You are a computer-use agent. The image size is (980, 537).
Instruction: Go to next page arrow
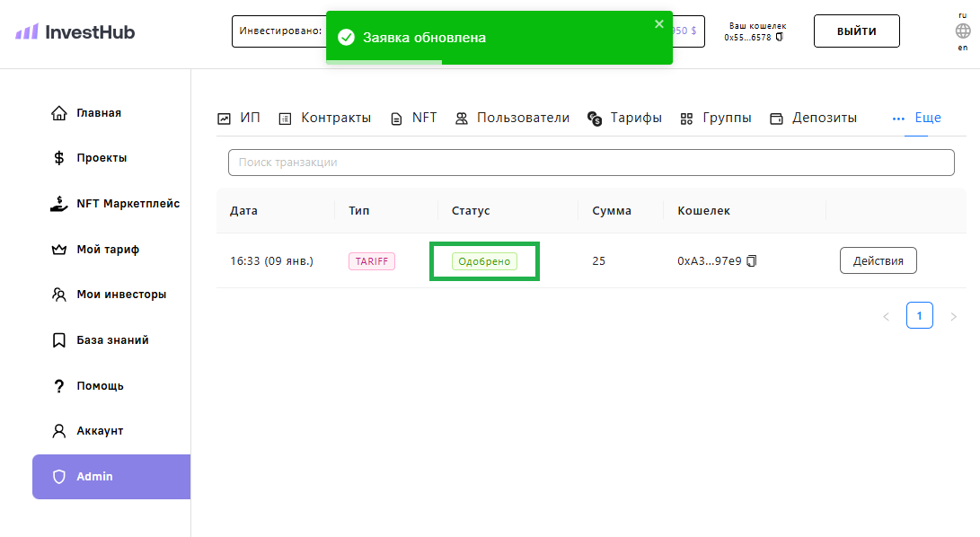953,316
